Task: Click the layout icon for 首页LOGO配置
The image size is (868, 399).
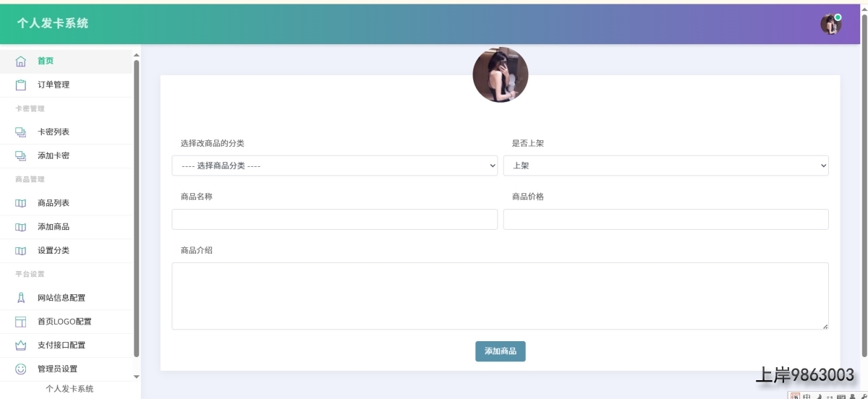Action: click(21, 322)
